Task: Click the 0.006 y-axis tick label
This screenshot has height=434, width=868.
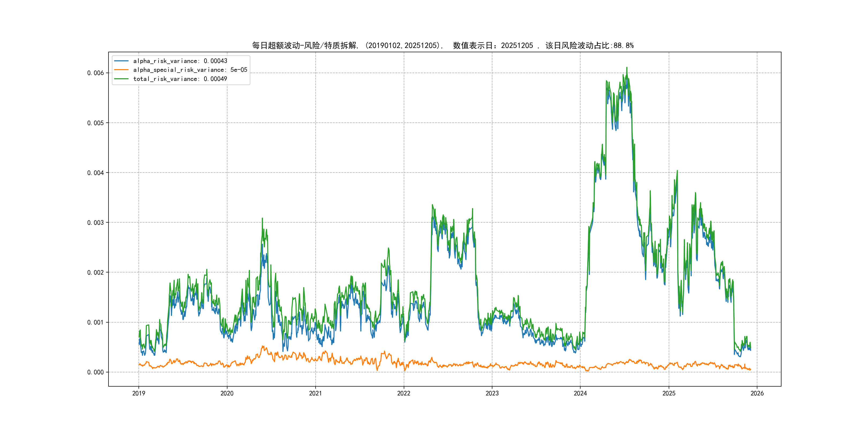Action: tap(95, 73)
